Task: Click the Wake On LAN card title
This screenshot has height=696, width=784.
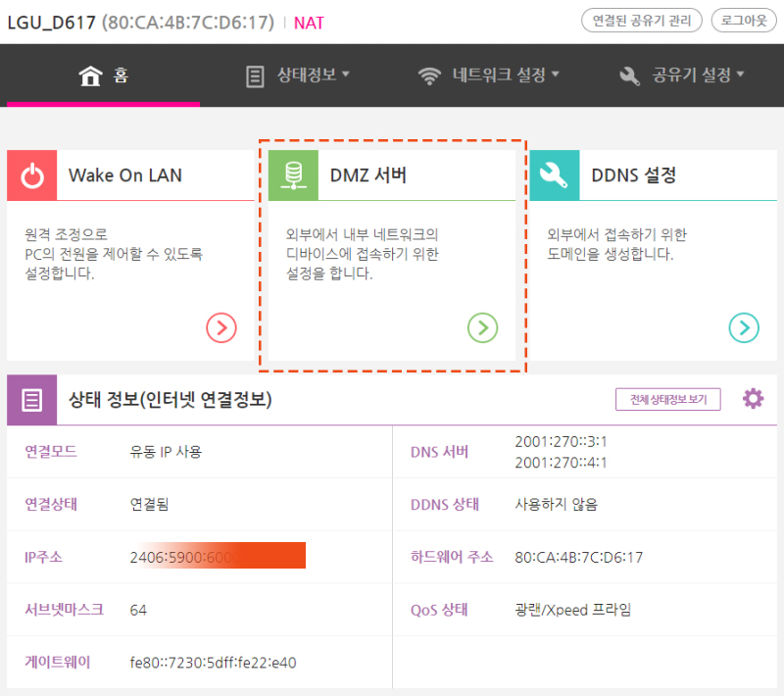Action: point(124,176)
